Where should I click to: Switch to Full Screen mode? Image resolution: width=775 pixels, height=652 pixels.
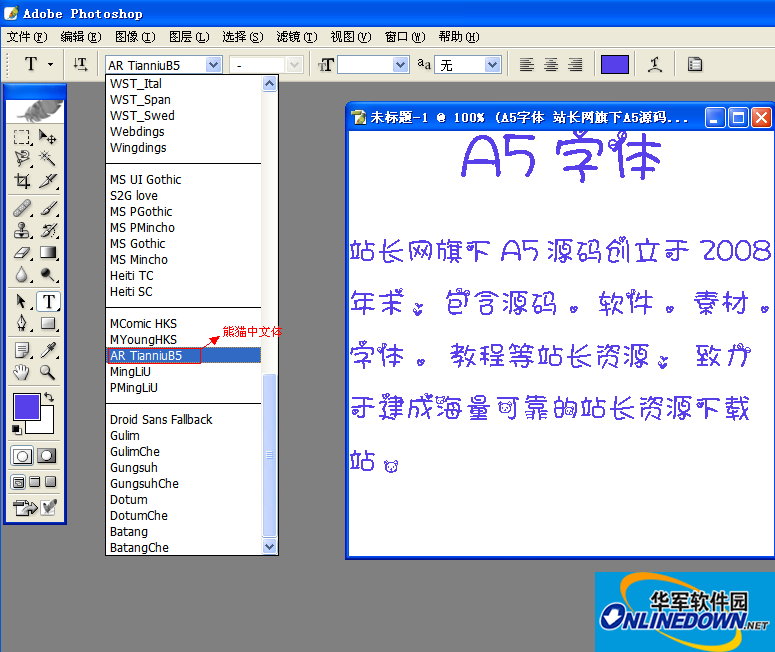[x=51, y=482]
